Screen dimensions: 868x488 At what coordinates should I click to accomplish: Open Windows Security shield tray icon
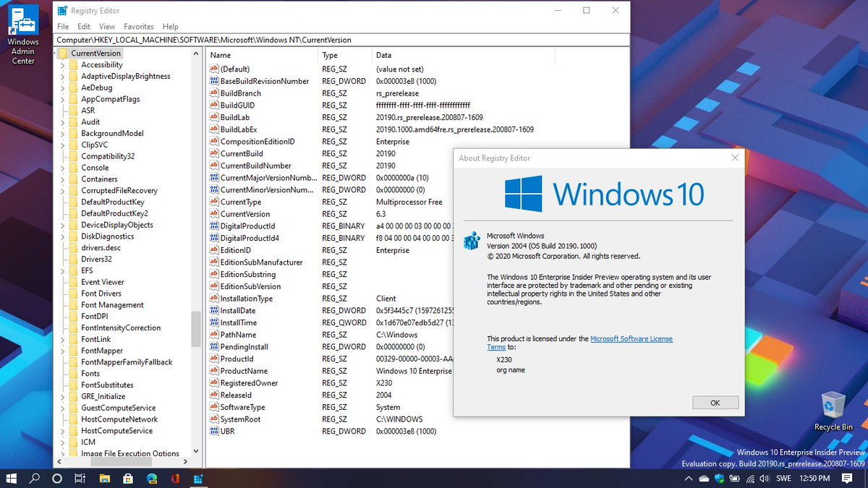[720, 479]
